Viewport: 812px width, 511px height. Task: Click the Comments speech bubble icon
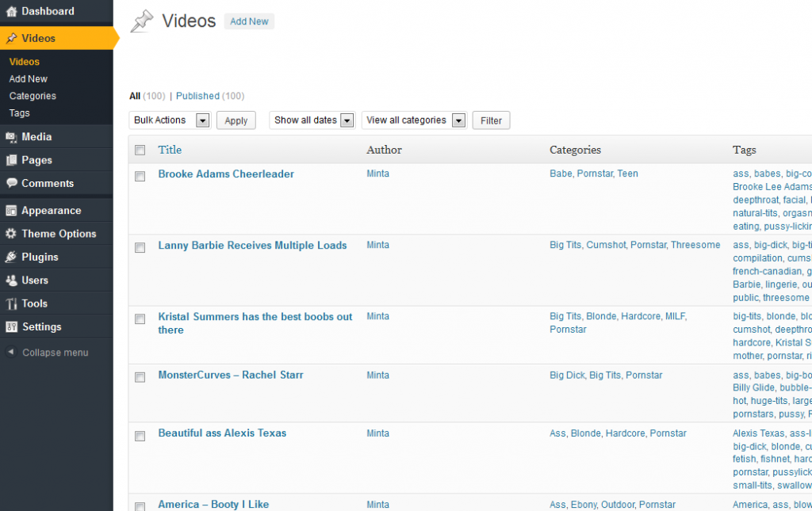coord(11,183)
